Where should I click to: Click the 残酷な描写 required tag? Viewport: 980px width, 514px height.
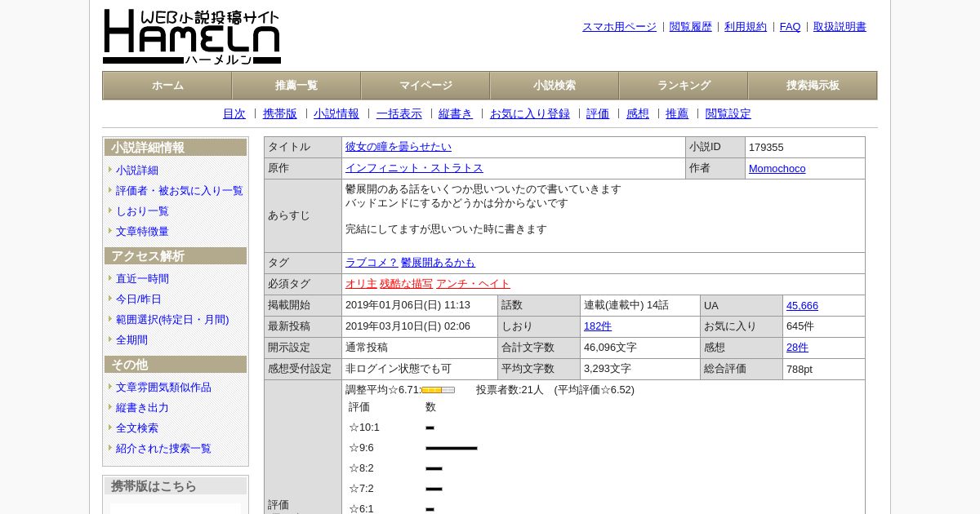407,284
